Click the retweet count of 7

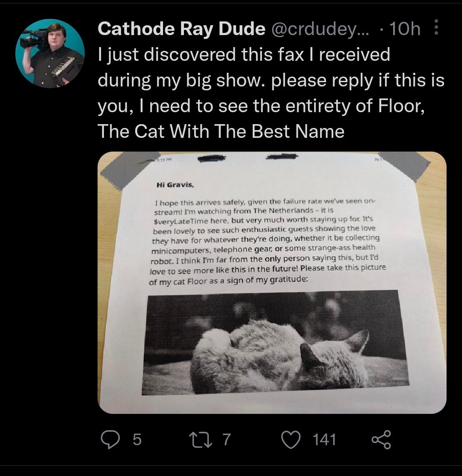(x=227, y=440)
